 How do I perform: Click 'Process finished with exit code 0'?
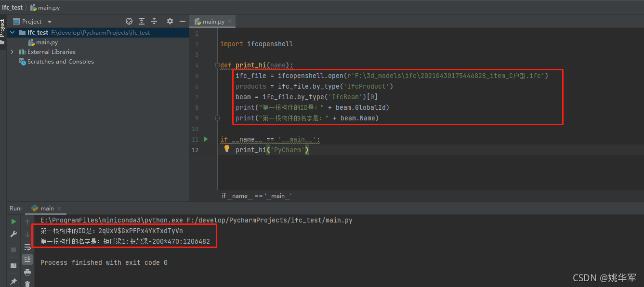[x=104, y=263]
